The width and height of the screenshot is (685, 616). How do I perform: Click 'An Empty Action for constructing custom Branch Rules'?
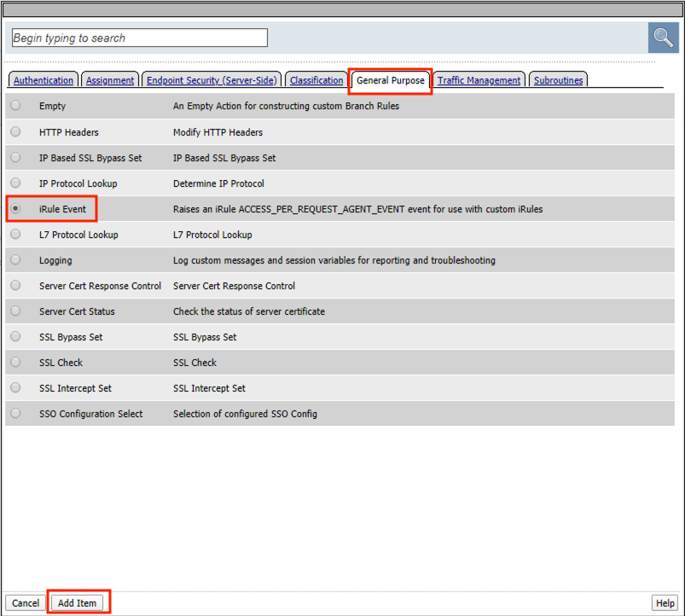(286, 106)
